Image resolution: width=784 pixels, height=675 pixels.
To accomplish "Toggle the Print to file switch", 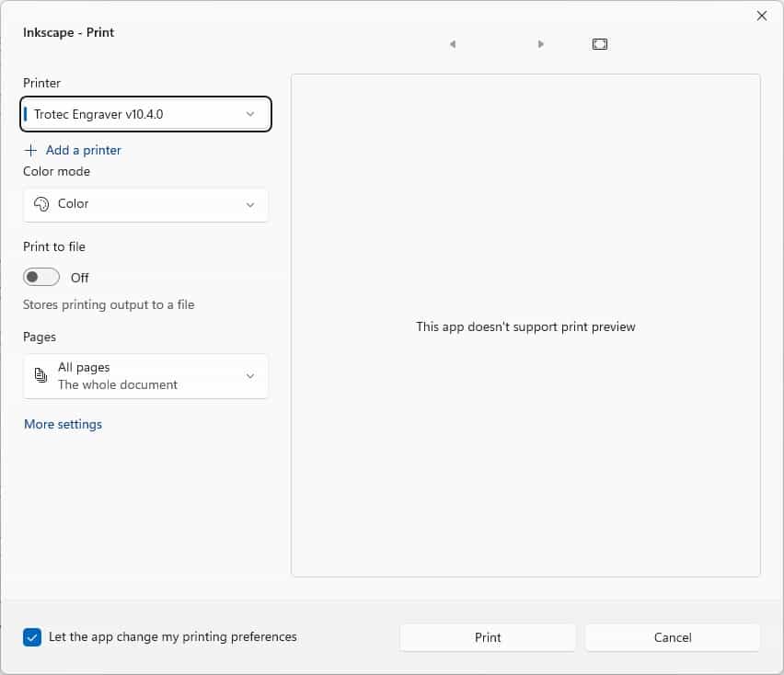I will tap(41, 277).
